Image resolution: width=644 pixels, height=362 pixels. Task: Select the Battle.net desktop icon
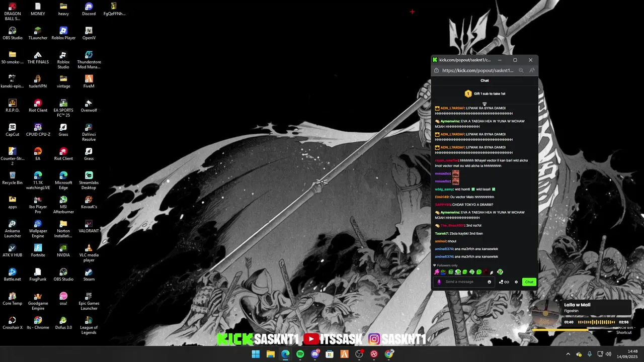pos(13,275)
